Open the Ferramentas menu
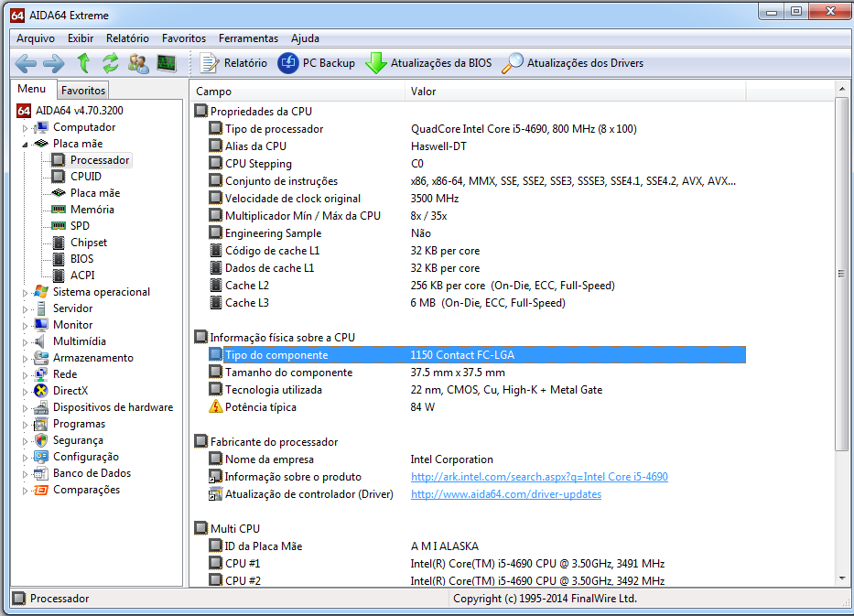Screen dimensions: 854x616 click(x=248, y=38)
